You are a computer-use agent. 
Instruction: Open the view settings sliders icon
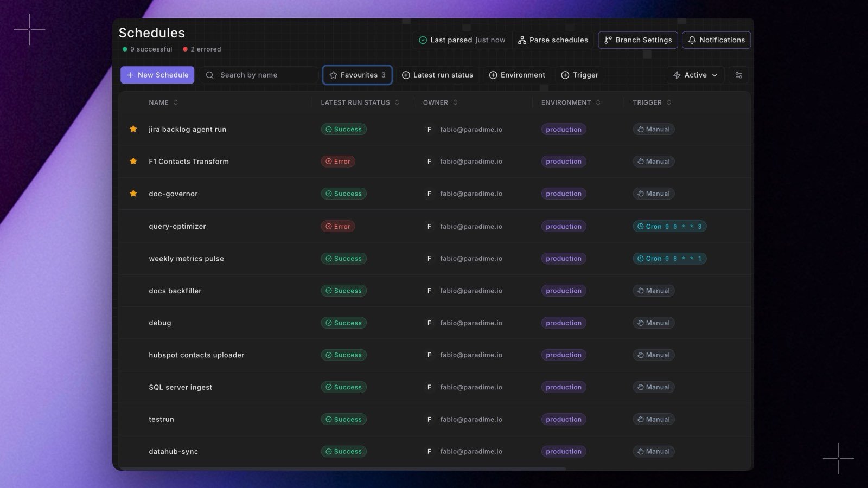click(x=738, y=75)
